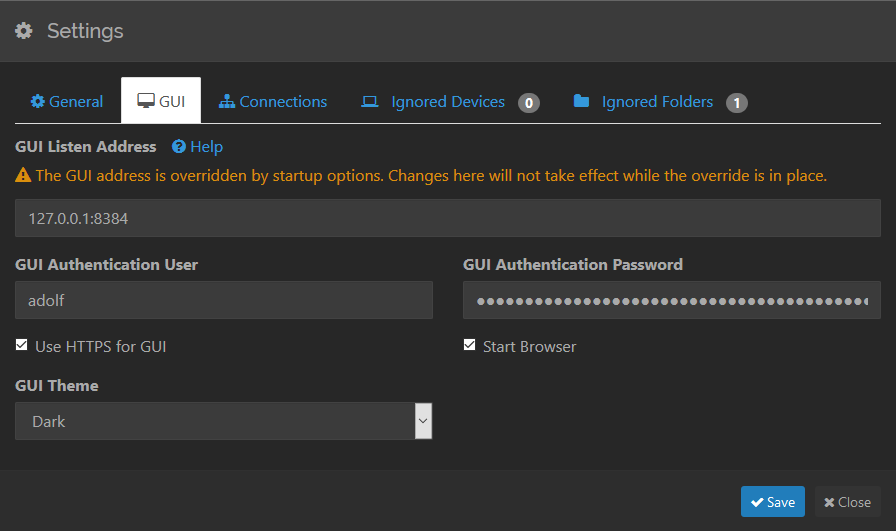Screen dimensions: 896x531
Task: Open the GUI Theme dropdown
Action: pyautogui.click(x=223, y=421)
